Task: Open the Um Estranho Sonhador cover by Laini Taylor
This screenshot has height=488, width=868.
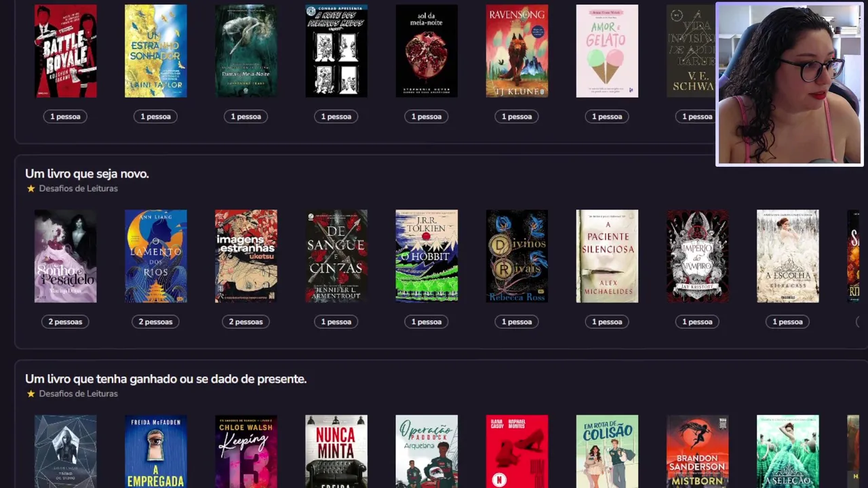Action: tap(155, 51)
